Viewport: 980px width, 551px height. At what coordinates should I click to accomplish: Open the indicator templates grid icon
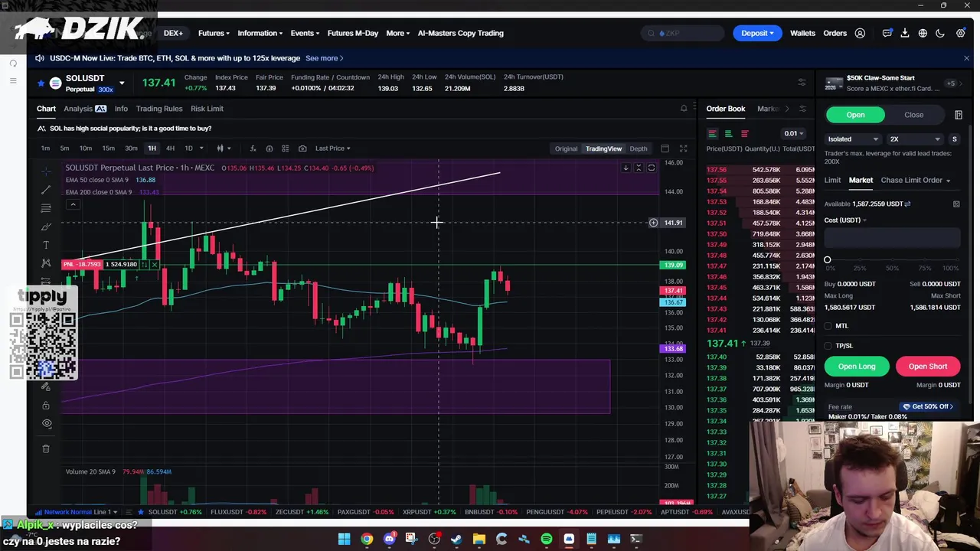click(x=286, y=148)
